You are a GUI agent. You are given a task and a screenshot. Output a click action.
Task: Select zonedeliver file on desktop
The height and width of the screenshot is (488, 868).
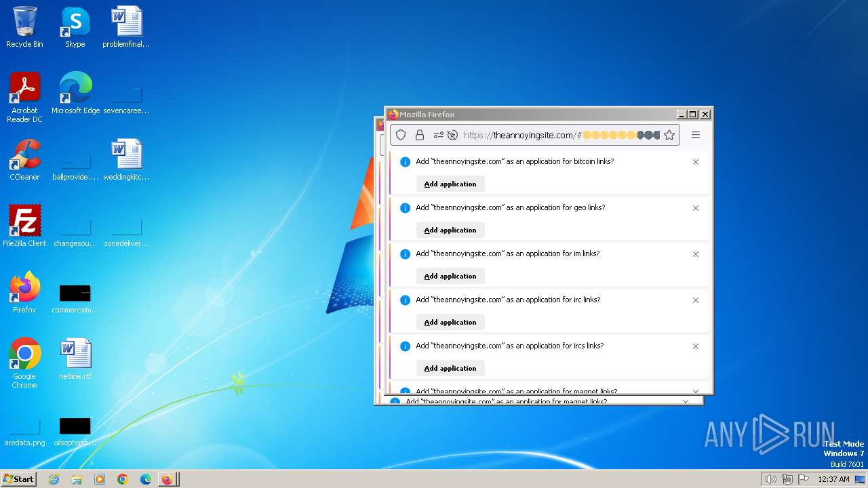click(126, 232)
